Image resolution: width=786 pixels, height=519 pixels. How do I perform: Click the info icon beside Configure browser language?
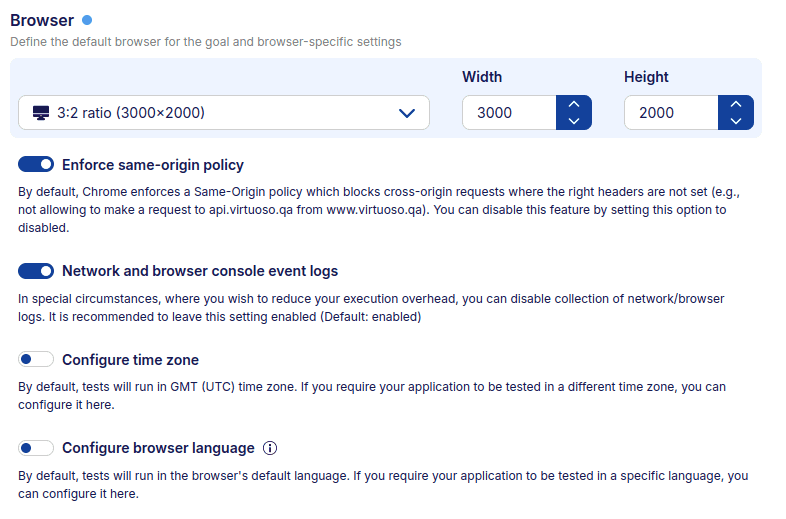pyautogui.click(x=270, y=448)
